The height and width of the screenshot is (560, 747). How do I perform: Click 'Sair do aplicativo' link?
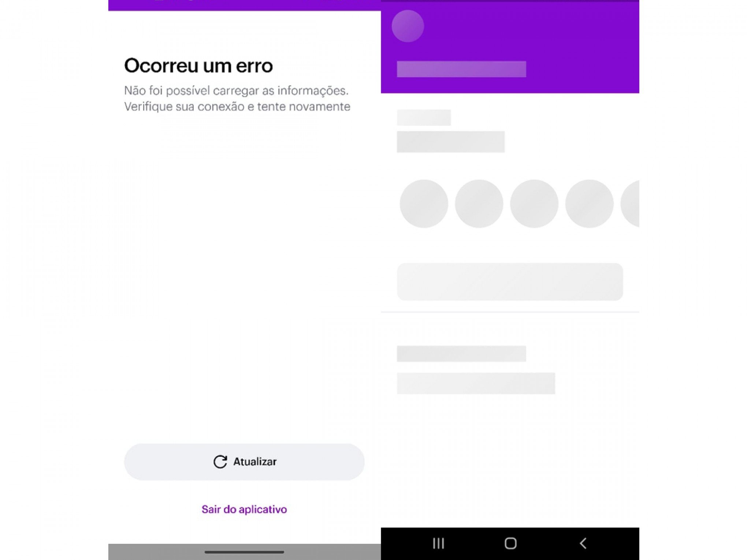[244, 509]
